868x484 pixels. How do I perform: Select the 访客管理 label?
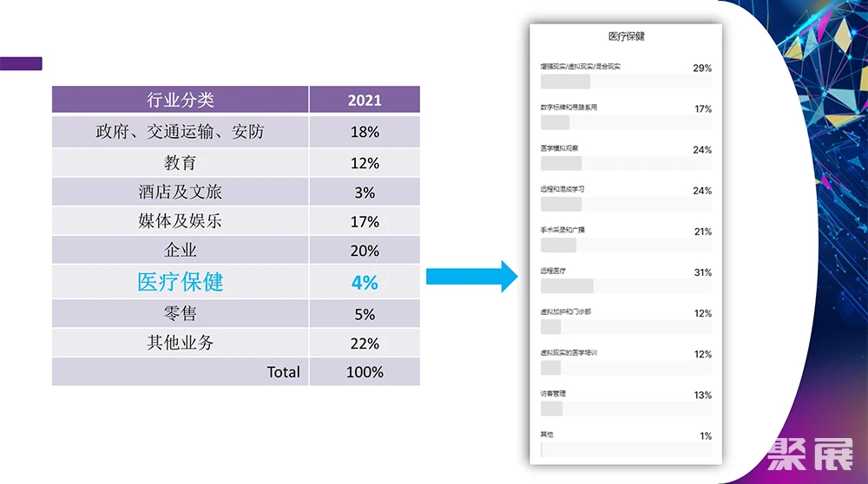tap(553, 394)
